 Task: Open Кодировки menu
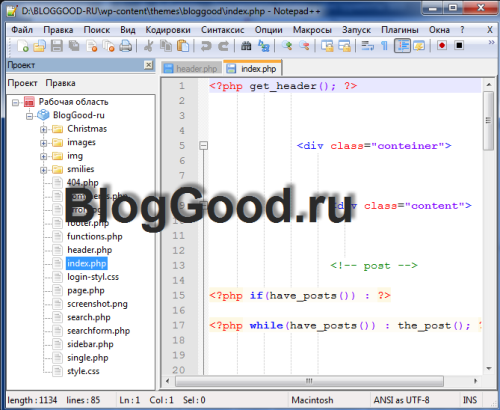[168, 30]
